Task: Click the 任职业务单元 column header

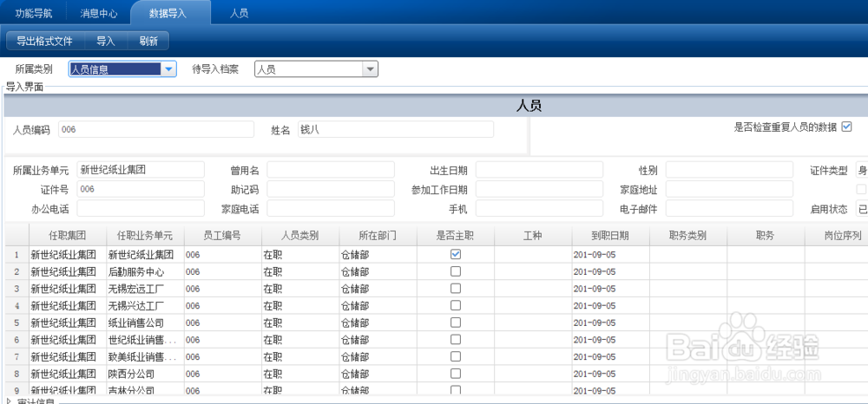Action: tap(145, 236)
